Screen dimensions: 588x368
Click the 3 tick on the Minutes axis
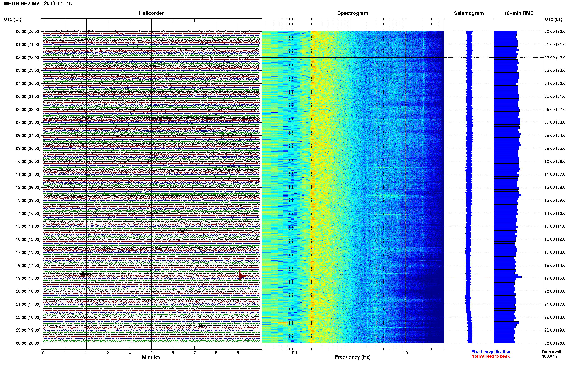[108, 353]
